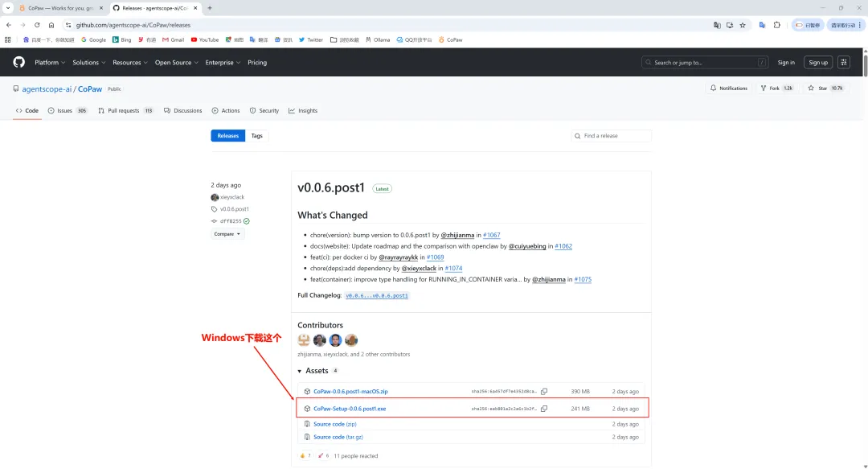Open pull request #1067 link
The width and height of the screenshot is (868, 469).
(x=492, y=235)
